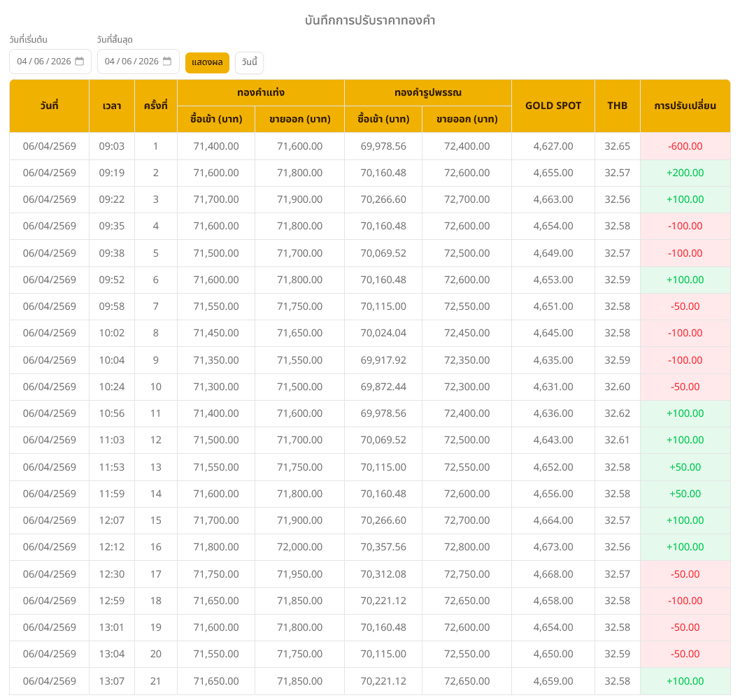The width and height of the screenshot is (740, 700).
Task: Click the บันทึกการปรับราคาทองคำ page title
Action: click(370, 20)
